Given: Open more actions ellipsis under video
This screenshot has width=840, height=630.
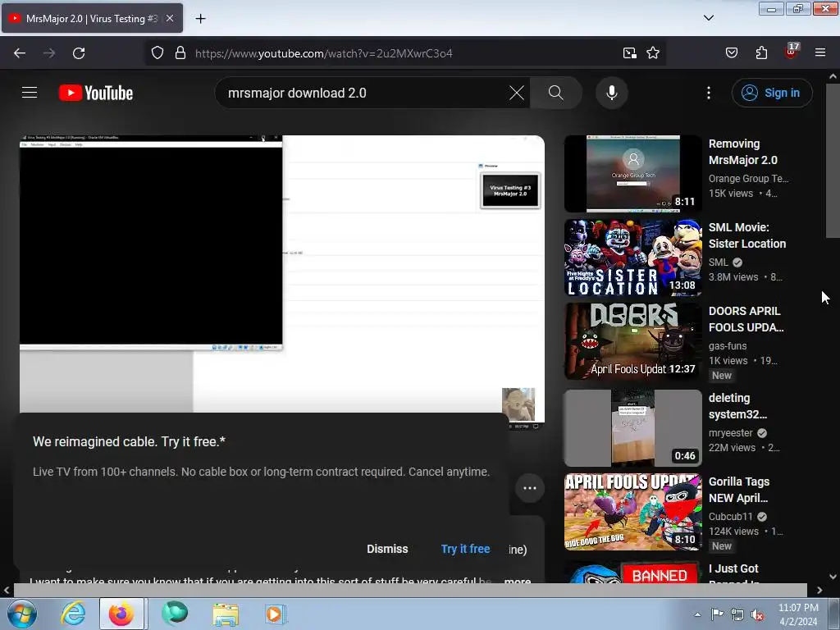Looking at the screenshot, I should click(x=530, y=488).
